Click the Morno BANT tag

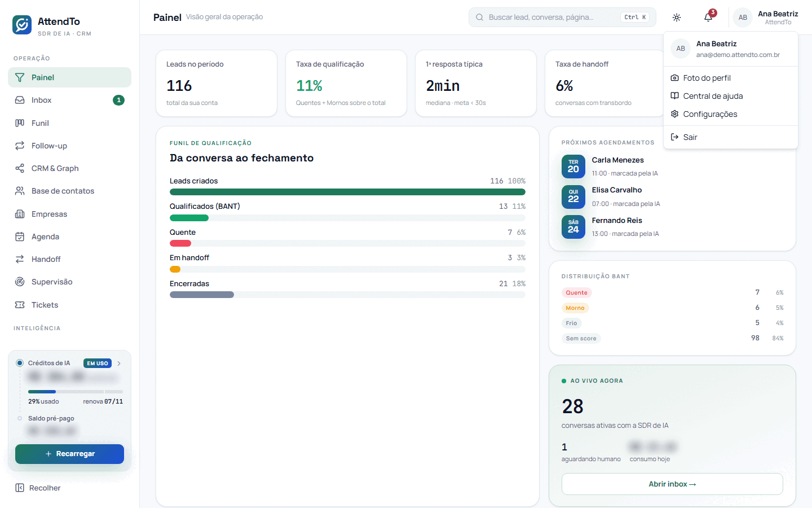point(575,308)
